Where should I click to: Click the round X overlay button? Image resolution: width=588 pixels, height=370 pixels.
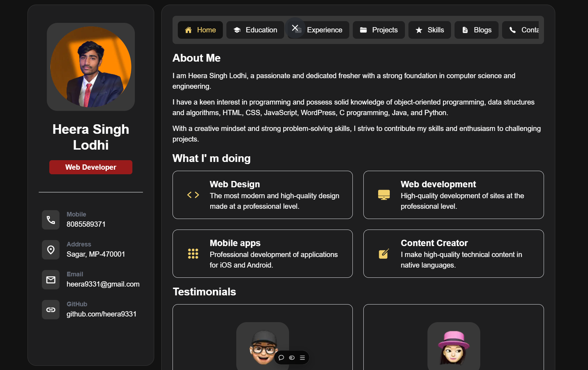point(295,28)
